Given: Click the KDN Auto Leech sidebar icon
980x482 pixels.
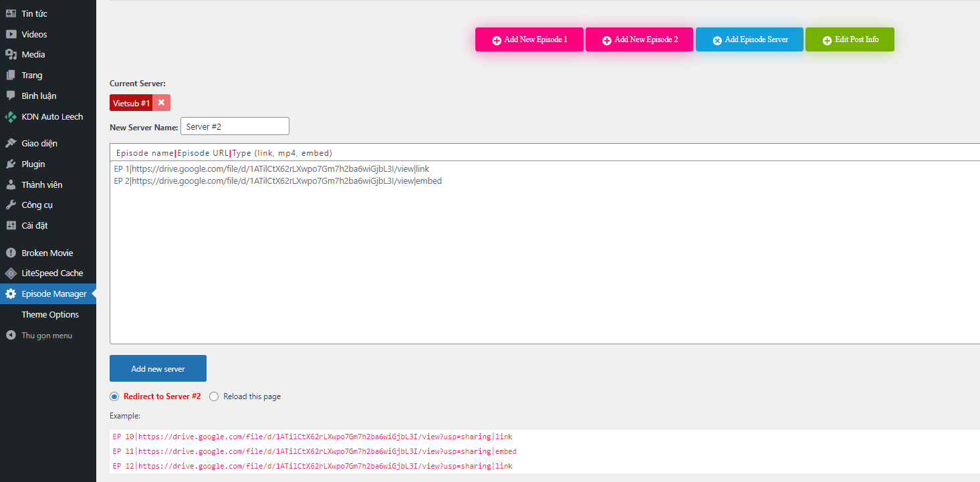Looking at the screenshot, I should point(11,116).
